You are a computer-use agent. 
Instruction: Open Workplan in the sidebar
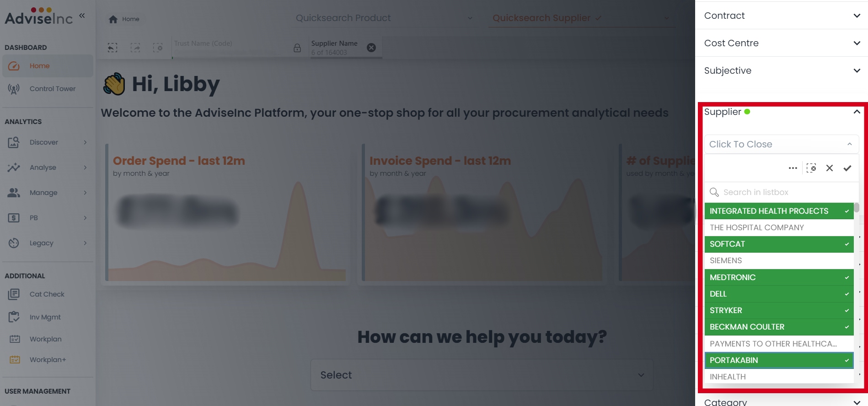click(x=48, y=339)
